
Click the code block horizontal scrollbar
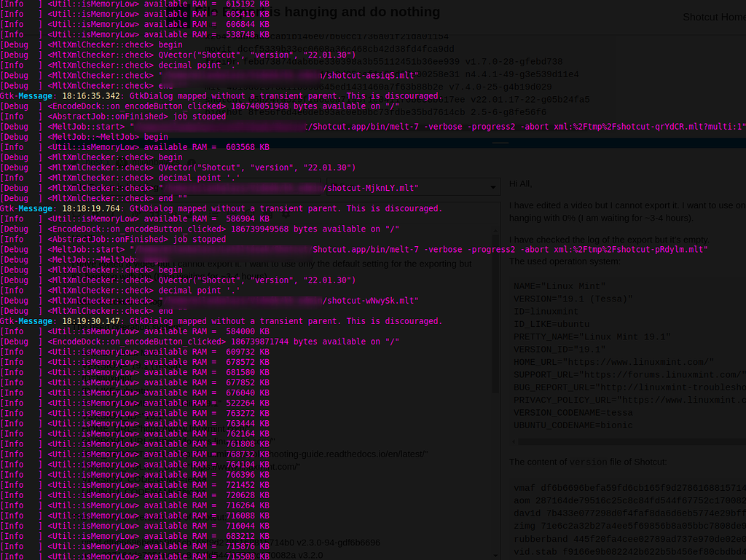(x=632, y=441)
